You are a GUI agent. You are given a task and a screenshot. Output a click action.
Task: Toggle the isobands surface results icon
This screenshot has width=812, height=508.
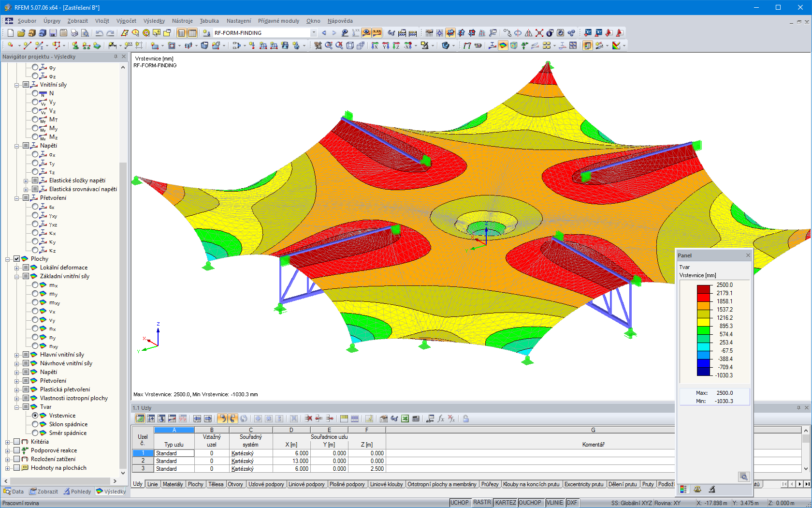503,45
